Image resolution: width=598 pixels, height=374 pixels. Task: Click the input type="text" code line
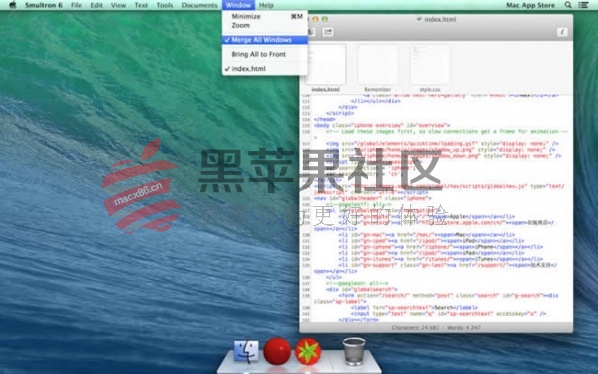(x=448, y=313)
